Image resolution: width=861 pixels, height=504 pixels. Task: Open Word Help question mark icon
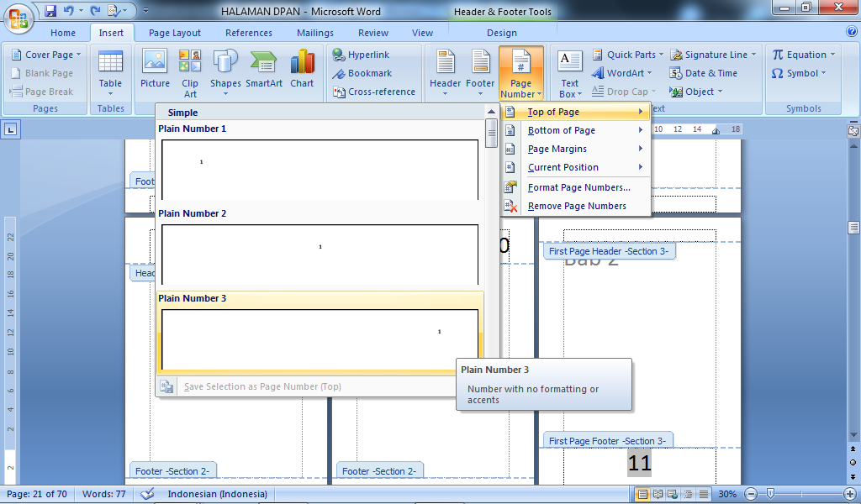point(851,32)
